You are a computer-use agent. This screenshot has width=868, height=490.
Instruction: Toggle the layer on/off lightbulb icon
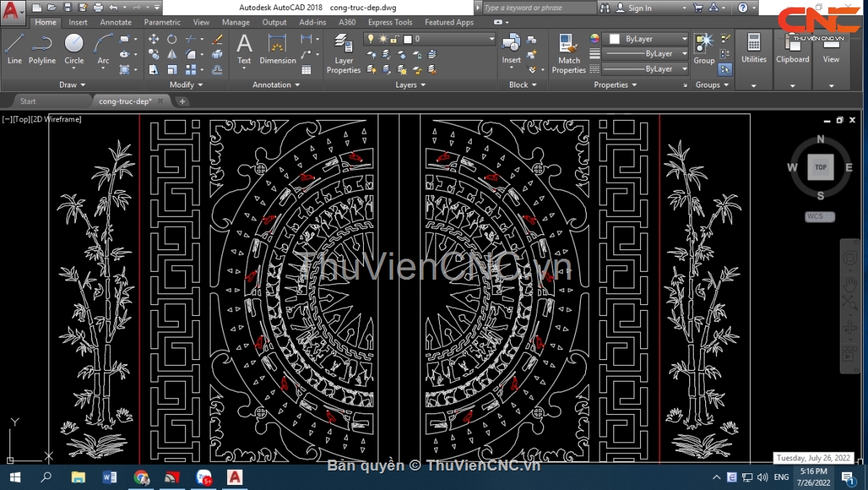coord(371,39)
